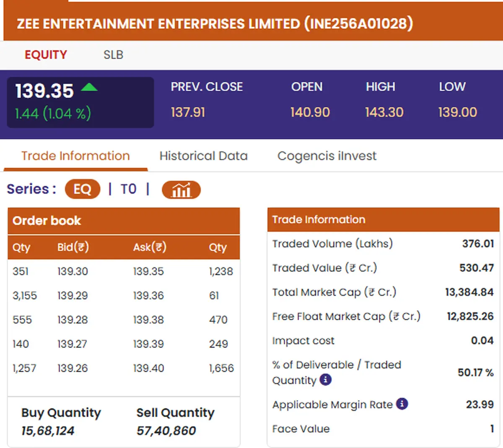Viewport: 503px width, 448px height.
Task: Click the previous close value 137.91
Action: (188, 112)
